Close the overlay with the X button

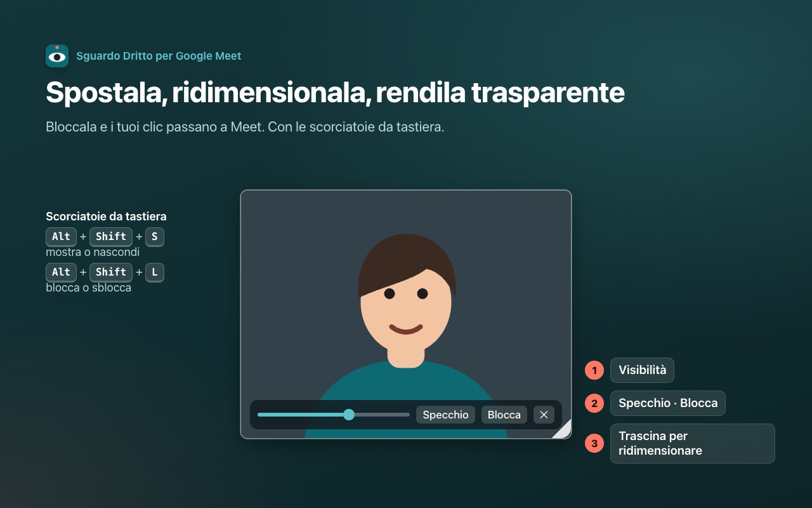544,415
